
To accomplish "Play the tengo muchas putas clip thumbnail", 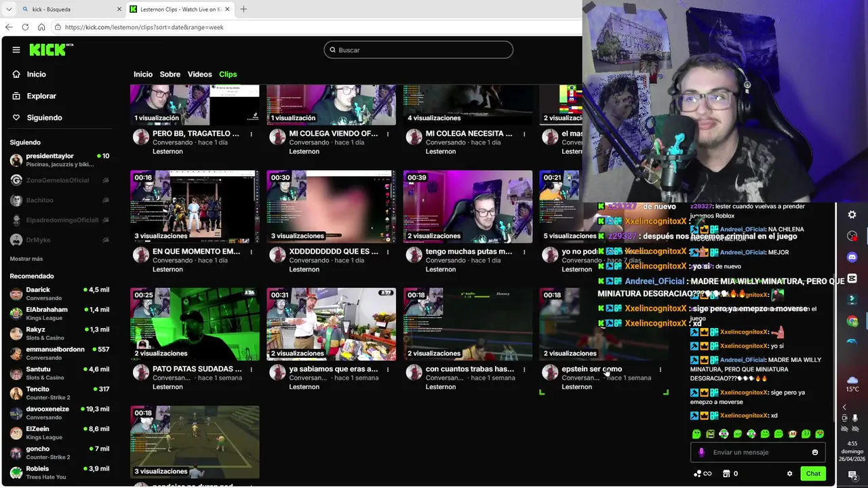I will point(468,207).
